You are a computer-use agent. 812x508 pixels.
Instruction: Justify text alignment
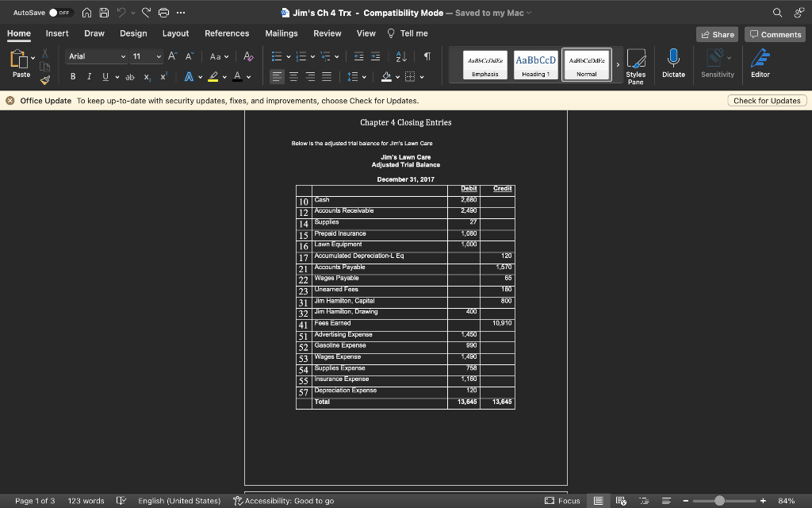pyautogui.click(x=327, y=77)
